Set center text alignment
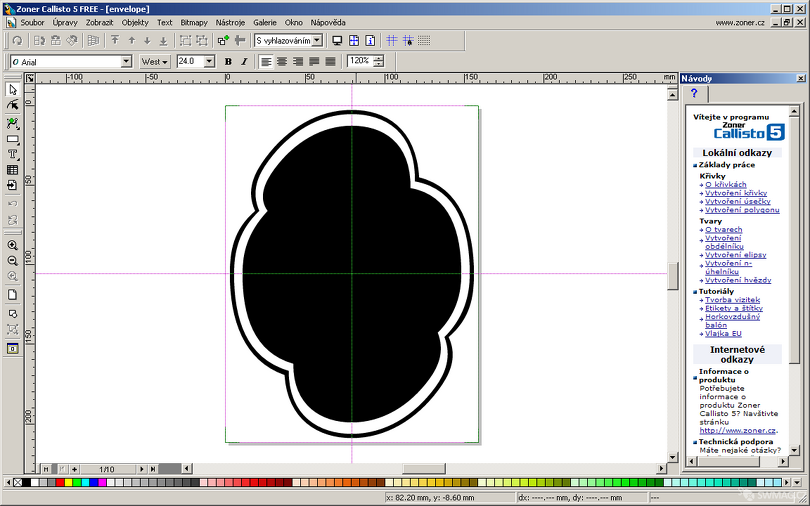Screen dimensions: 810x506 [282, 62]
